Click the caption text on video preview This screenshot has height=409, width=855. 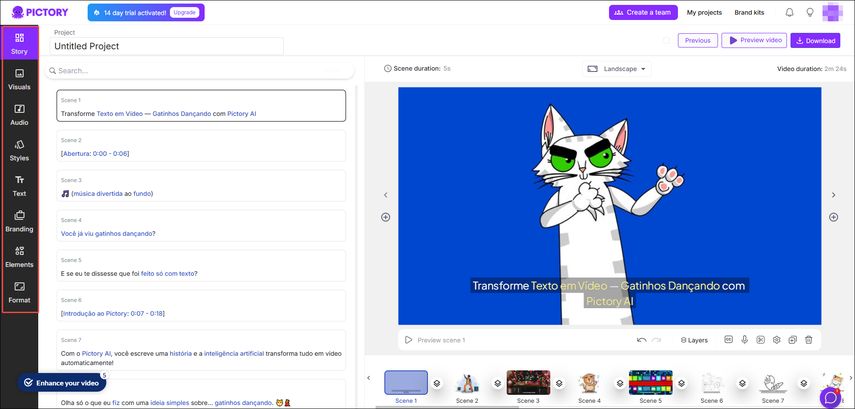pos(609,293)
